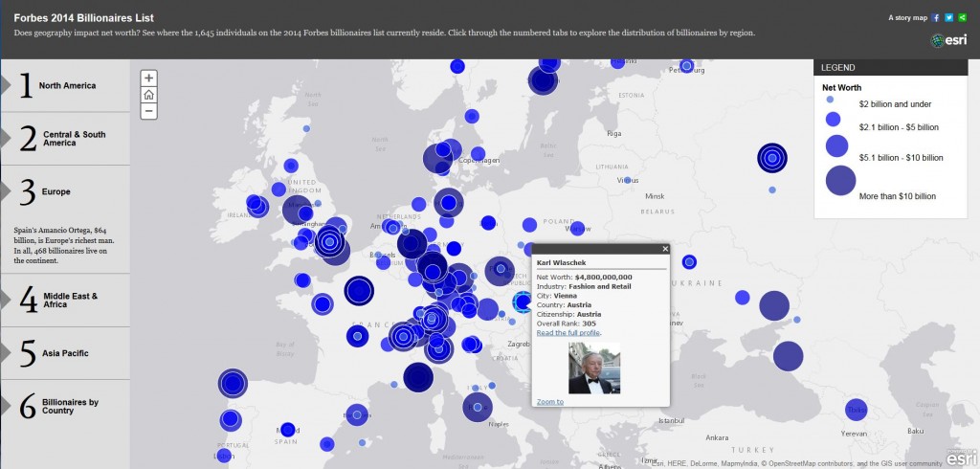Click the Ankara city label

tap(717, 437)
